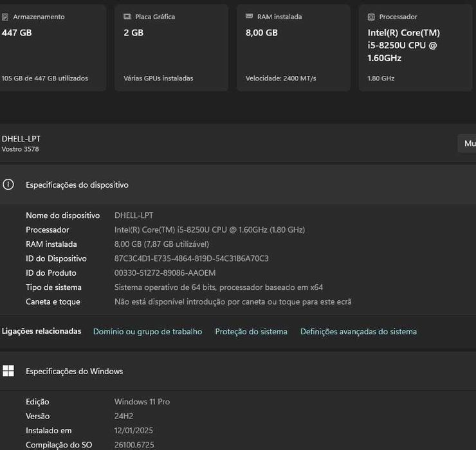Screen dimensions: 476x450
Task: Select the DHELL-LPT header device name
Action: 21,139
